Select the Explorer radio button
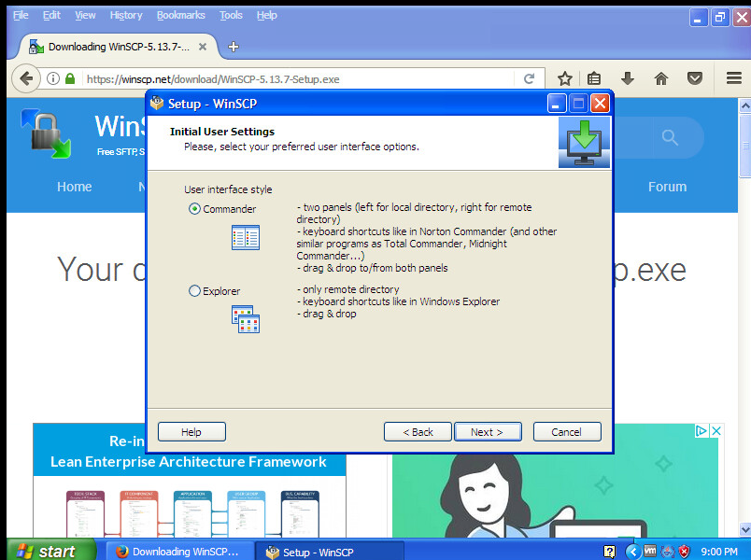751x560 pixels. tap(194, 291)
